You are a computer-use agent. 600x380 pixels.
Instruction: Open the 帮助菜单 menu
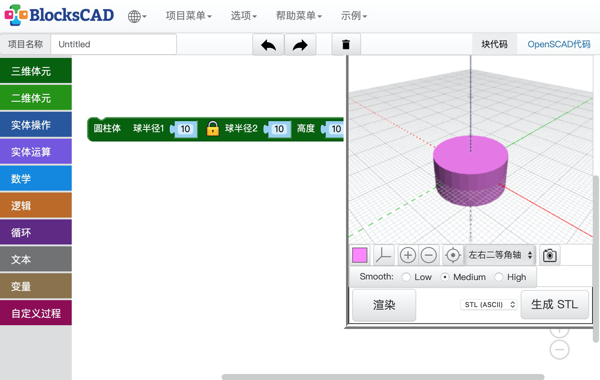coord(299,16)
